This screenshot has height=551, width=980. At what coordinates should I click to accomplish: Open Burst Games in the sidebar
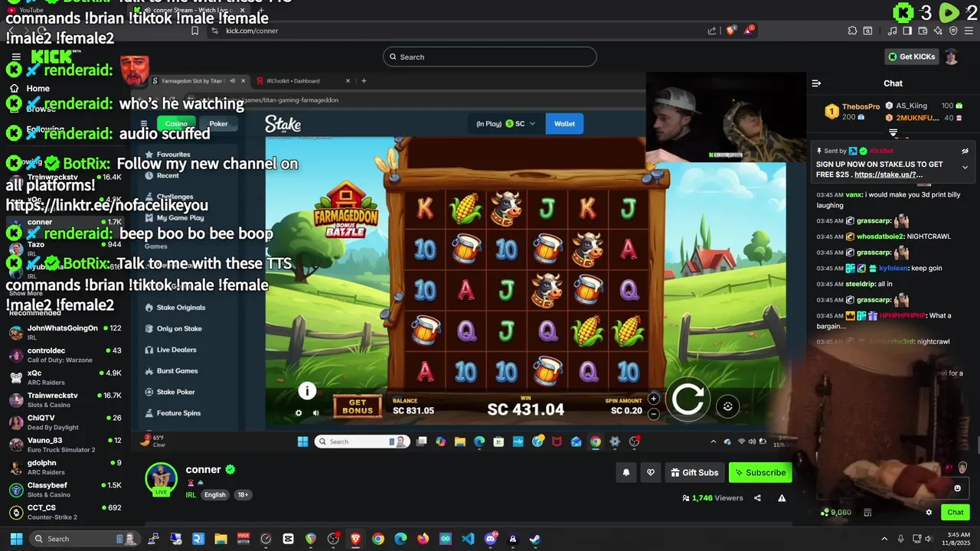pos(177,371)
